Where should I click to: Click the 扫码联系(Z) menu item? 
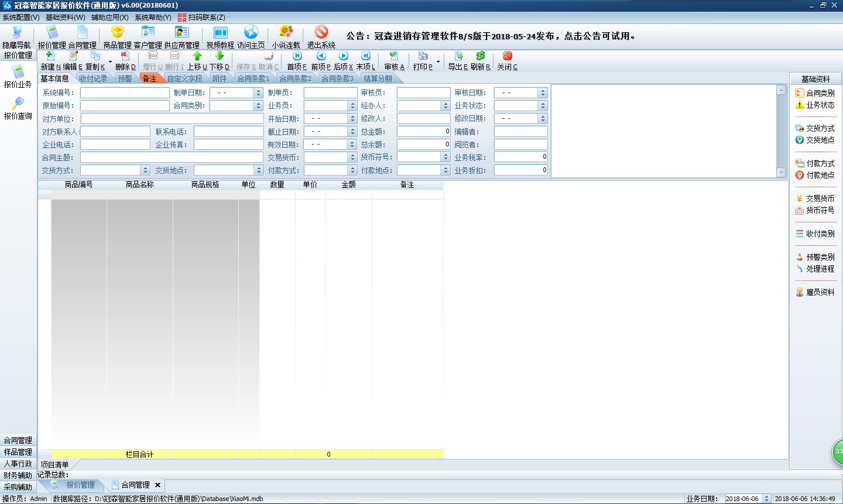(201, 18)
